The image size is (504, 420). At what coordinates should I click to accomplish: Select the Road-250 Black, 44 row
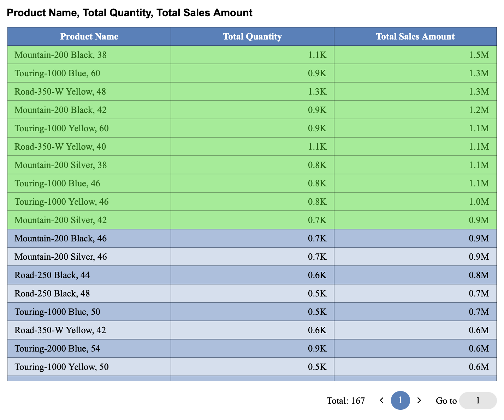click(x=52, y=275)
